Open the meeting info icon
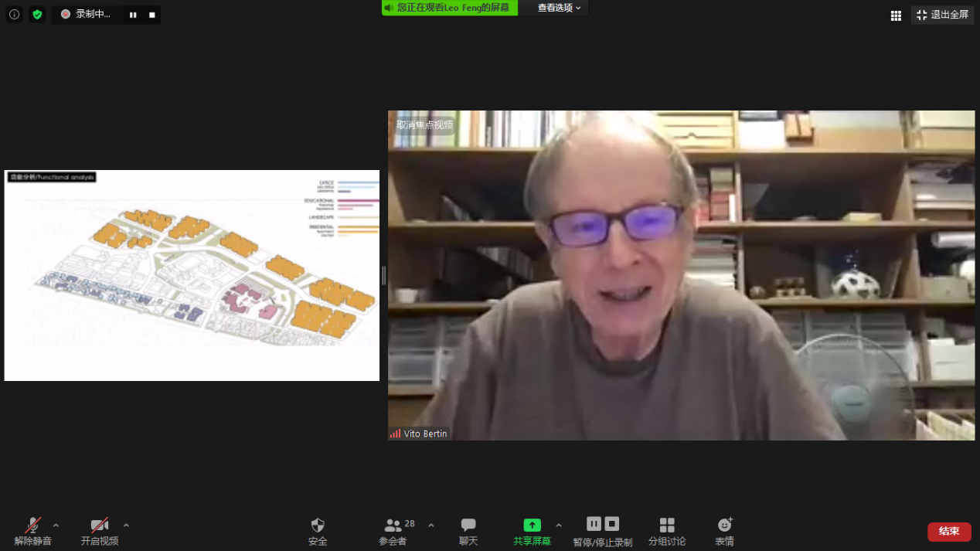The height and width of the screenshot is (551, 980). [x=14, y=14]
